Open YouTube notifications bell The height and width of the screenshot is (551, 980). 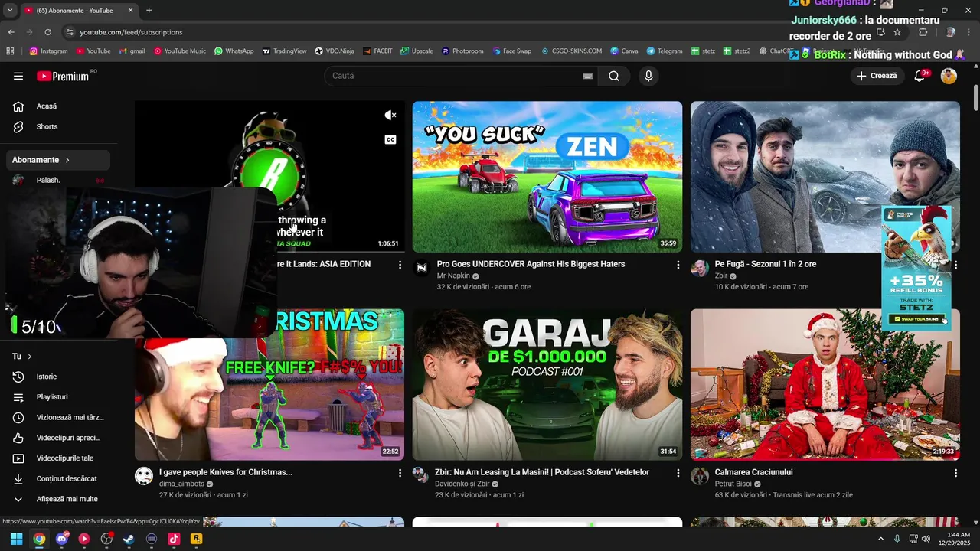coord(920,76)
